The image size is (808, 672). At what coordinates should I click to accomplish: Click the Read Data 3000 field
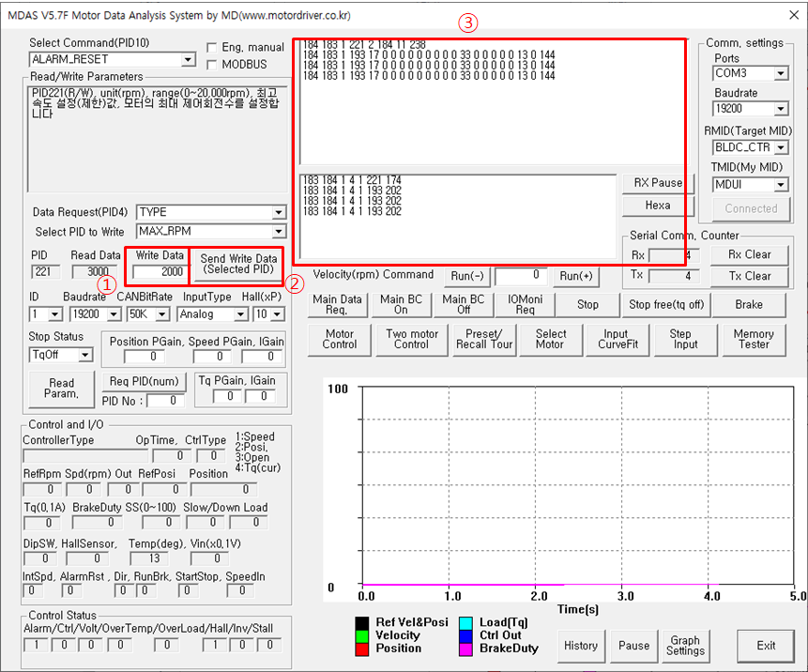(x=95, y=271)
